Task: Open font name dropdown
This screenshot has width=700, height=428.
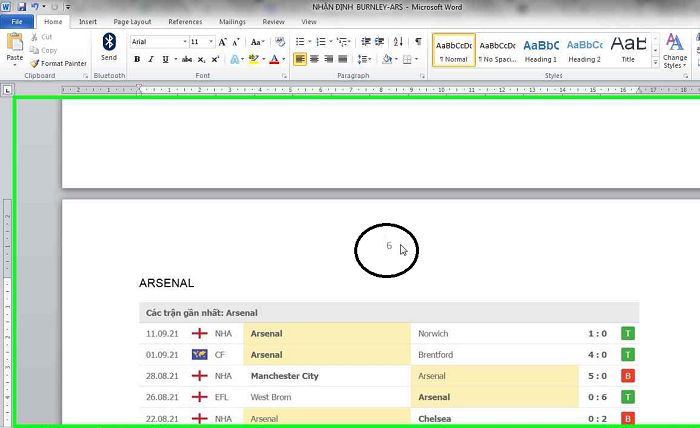Action: pos(185,42)
